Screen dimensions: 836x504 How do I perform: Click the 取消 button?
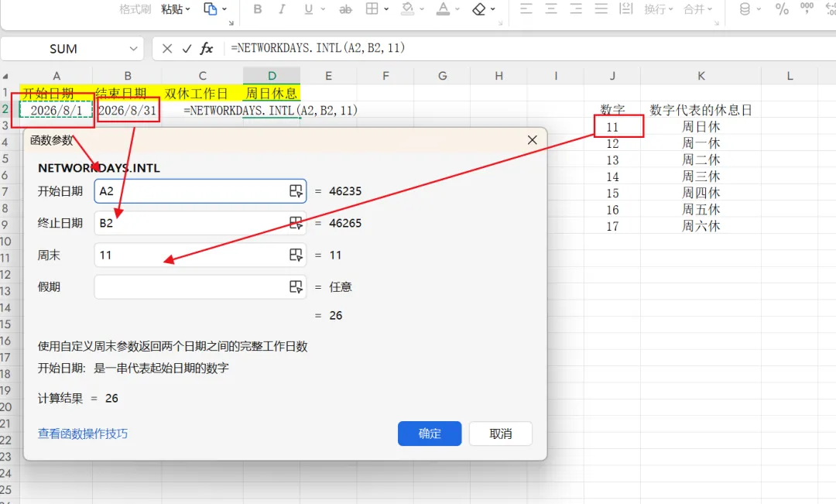tap(501, 434)
